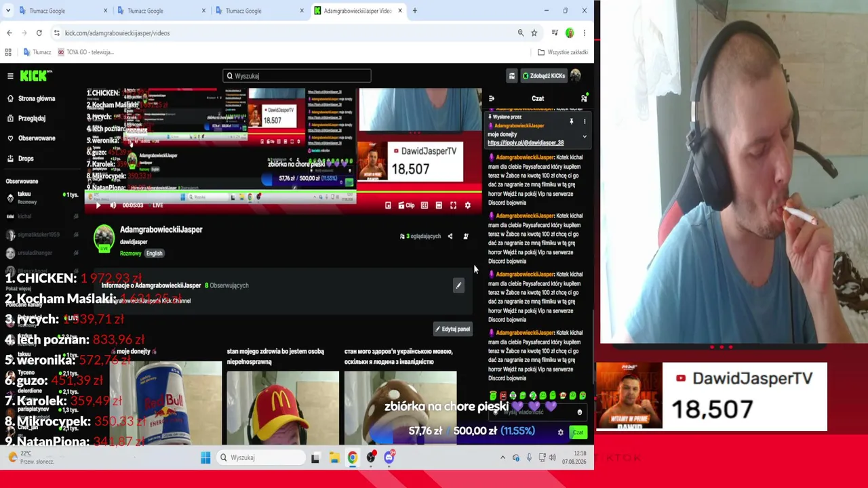Show hidden system tray icons

[x=502, y=458]
